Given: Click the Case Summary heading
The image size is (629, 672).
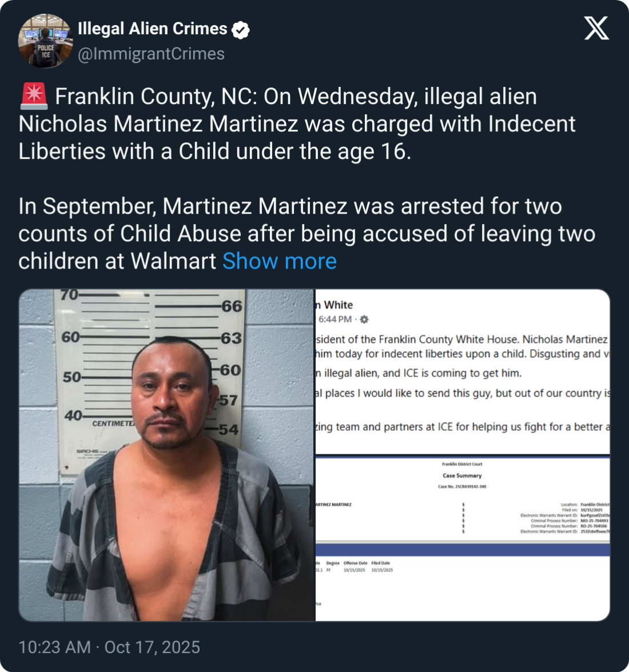Looking at the screenshot, I should click(x=462, y=475).
